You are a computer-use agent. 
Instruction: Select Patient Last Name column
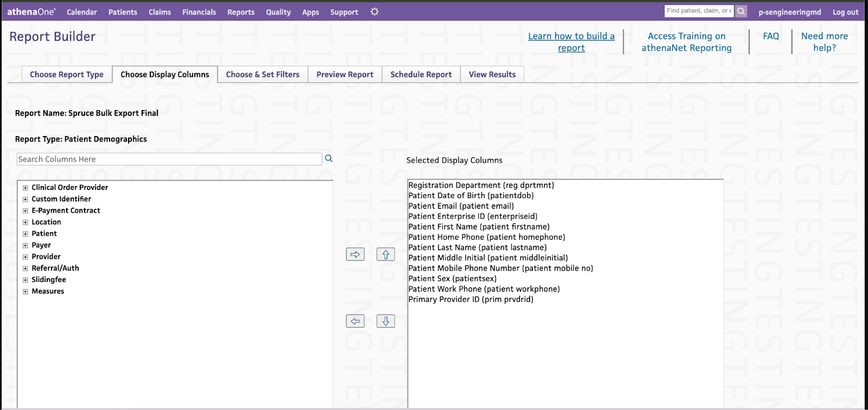[x=477, y=247]
